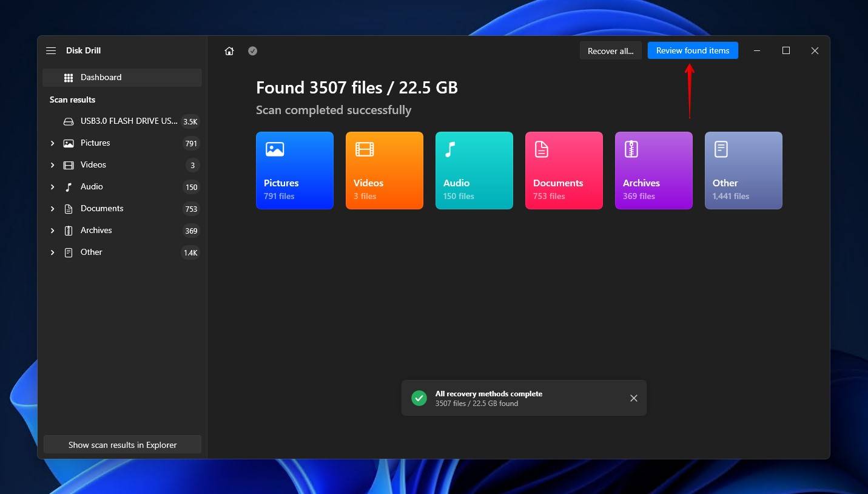Viewport: 868px width, 494px height.
Task: Click the USB flash drive icon in sidebar
Action: (x=69, y=121)
